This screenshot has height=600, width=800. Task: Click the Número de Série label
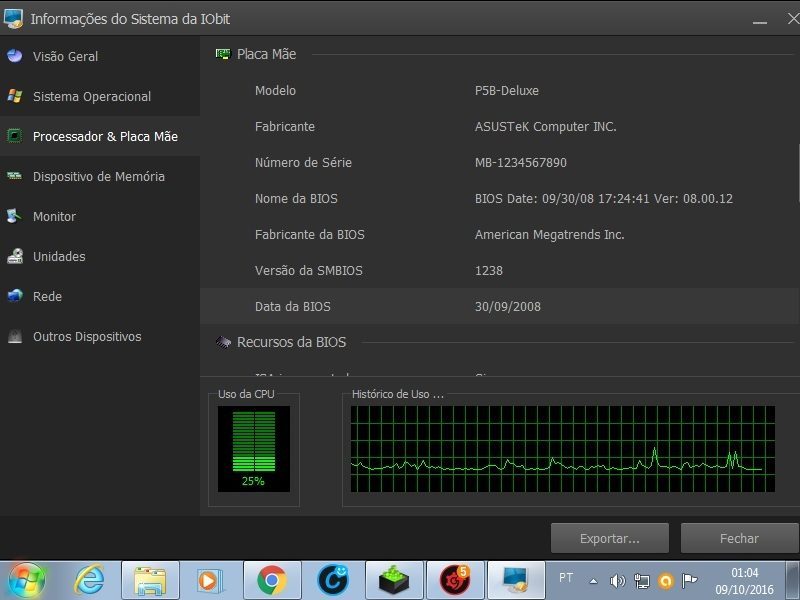303,163
